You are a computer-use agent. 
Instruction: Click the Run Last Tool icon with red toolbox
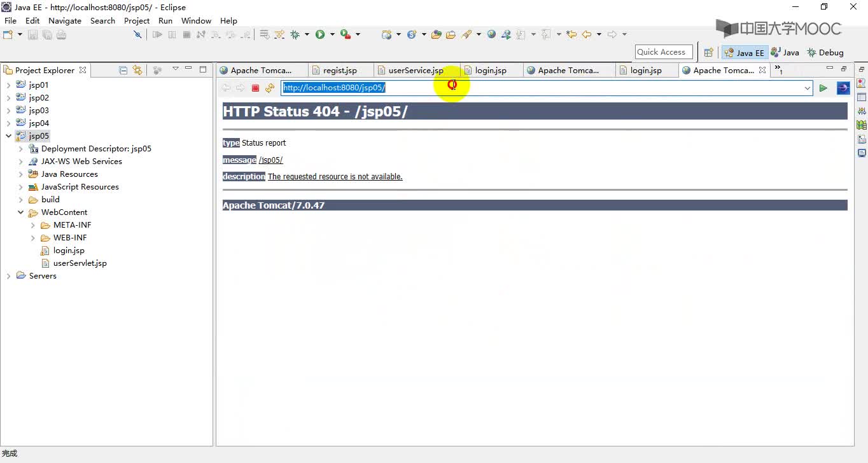pos(345,34)
